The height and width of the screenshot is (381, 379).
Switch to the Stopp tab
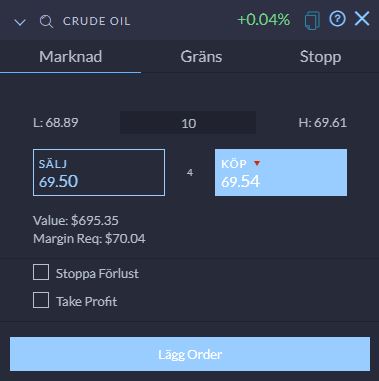[x=320, y=57]
